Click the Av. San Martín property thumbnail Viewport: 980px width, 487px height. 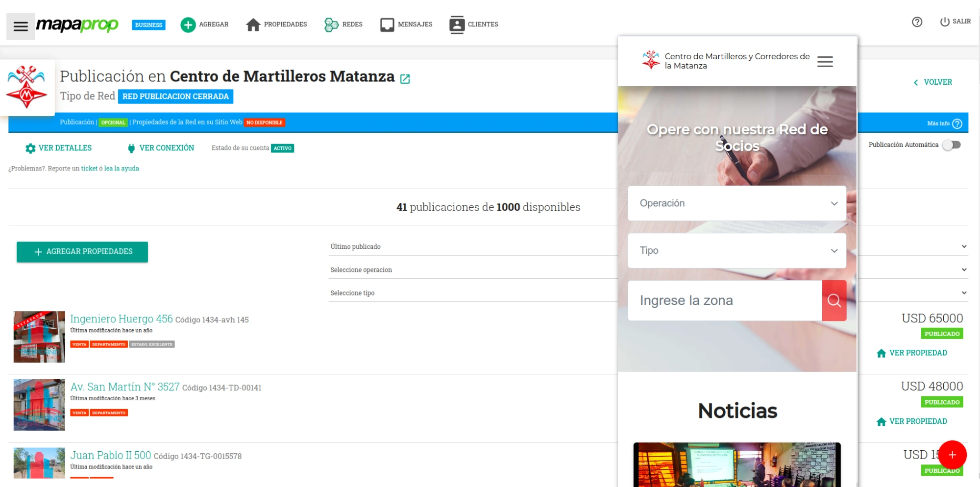pyautogui.click(x=39, y=405)
